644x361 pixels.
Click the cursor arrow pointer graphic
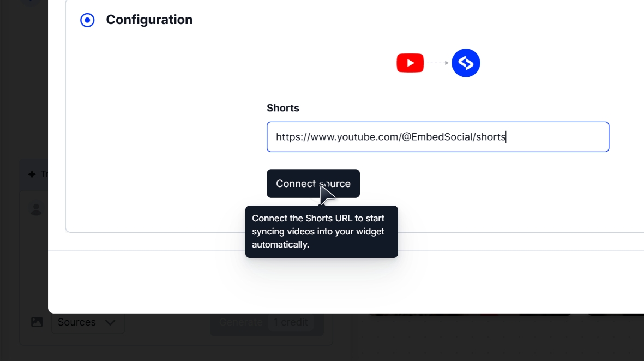(324, 195)
